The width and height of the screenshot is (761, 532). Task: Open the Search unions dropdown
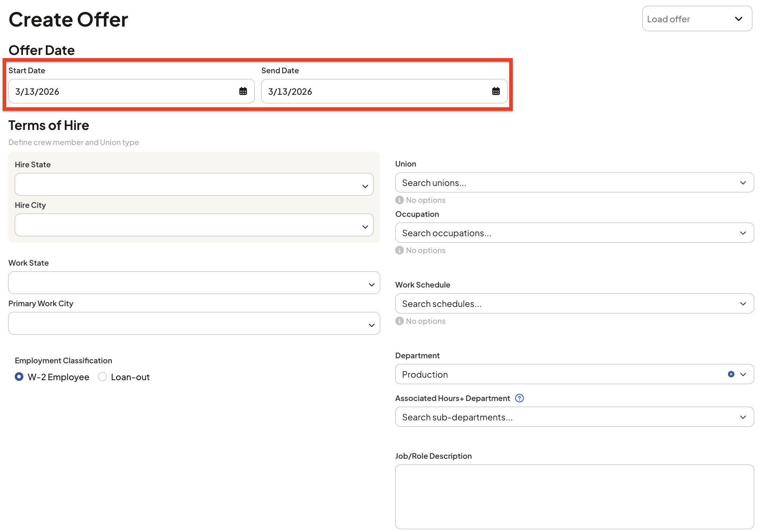(575, 183)
